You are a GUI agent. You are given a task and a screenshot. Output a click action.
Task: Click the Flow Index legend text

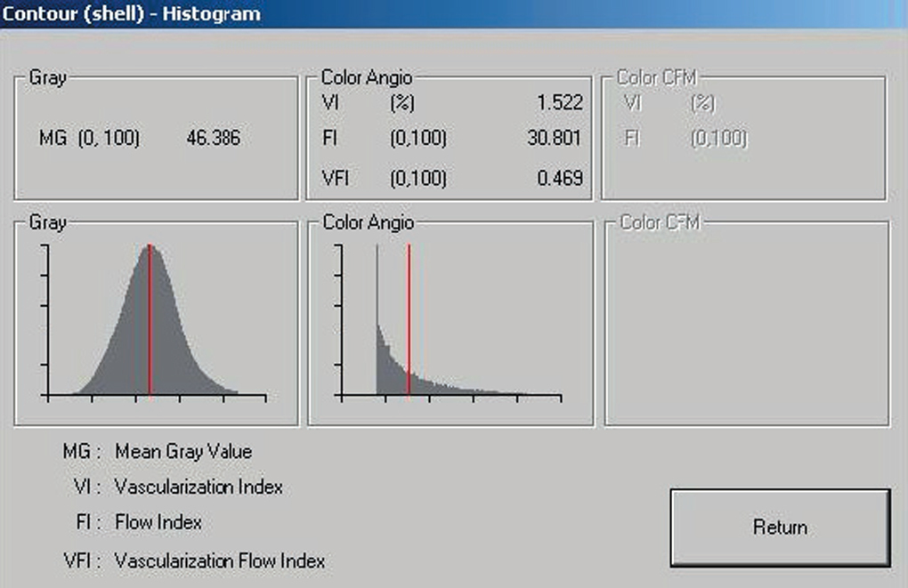(x=158, y=522)
